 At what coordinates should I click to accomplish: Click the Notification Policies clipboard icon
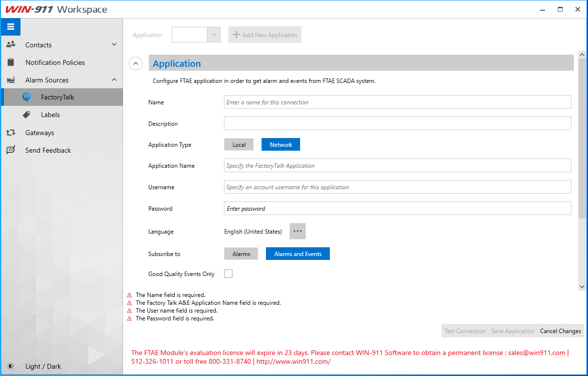pos(11,62)
